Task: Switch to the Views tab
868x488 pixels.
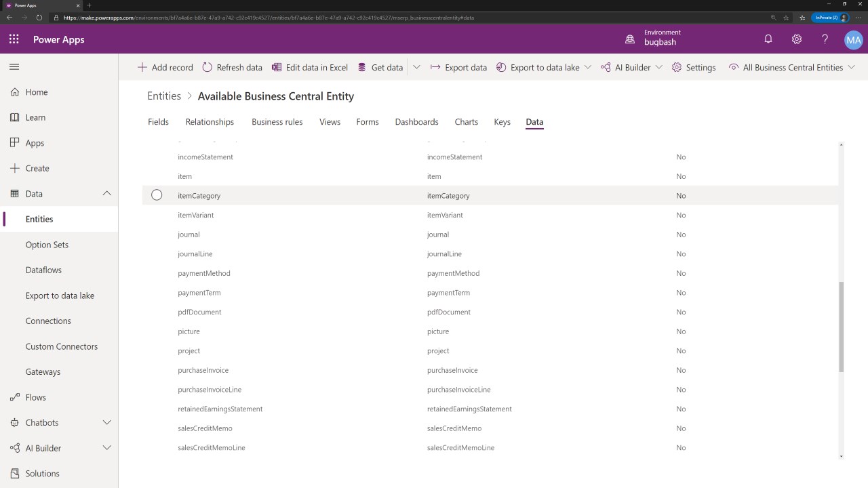Action: click(x=330, y=122)
